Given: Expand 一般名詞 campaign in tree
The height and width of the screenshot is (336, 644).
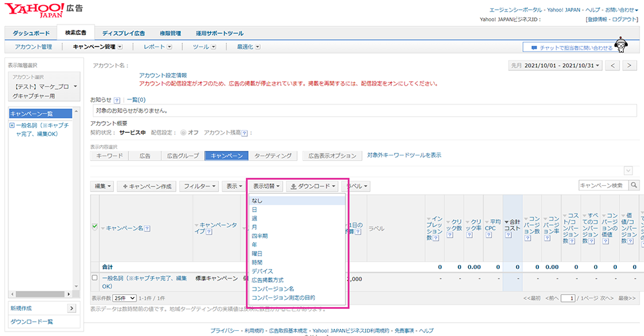Looking at the screenshot, I should 12,125.
